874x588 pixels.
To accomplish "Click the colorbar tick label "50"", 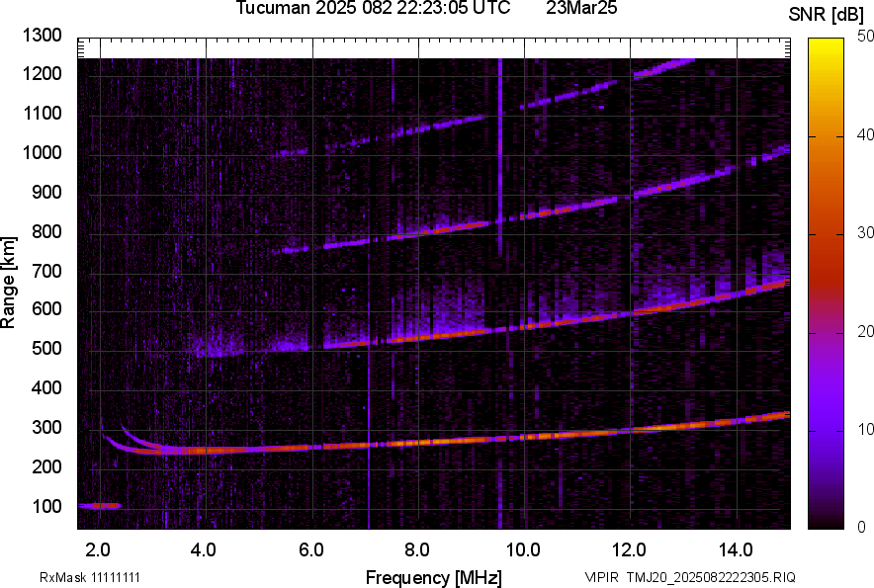I will click(865, 37).
